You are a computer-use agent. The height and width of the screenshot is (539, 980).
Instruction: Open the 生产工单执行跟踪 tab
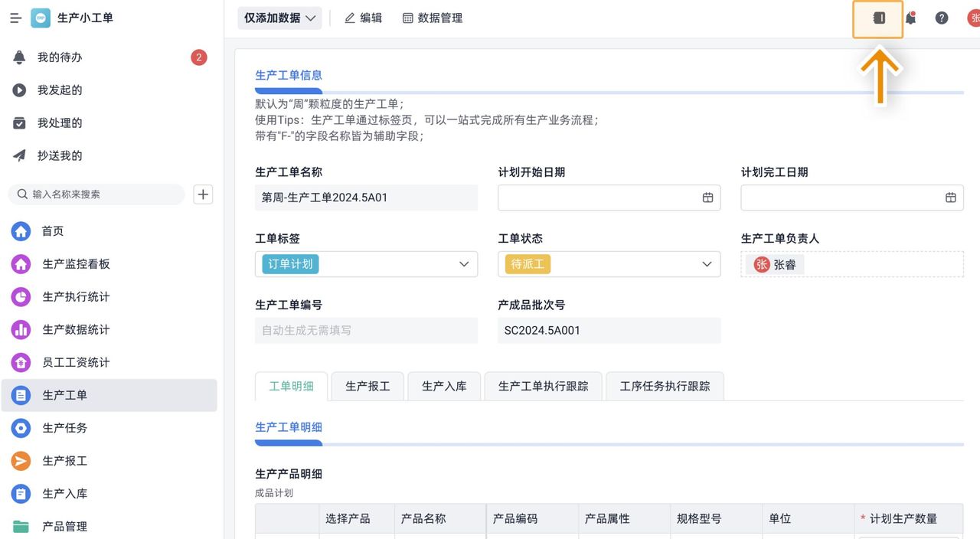[543, 387]
